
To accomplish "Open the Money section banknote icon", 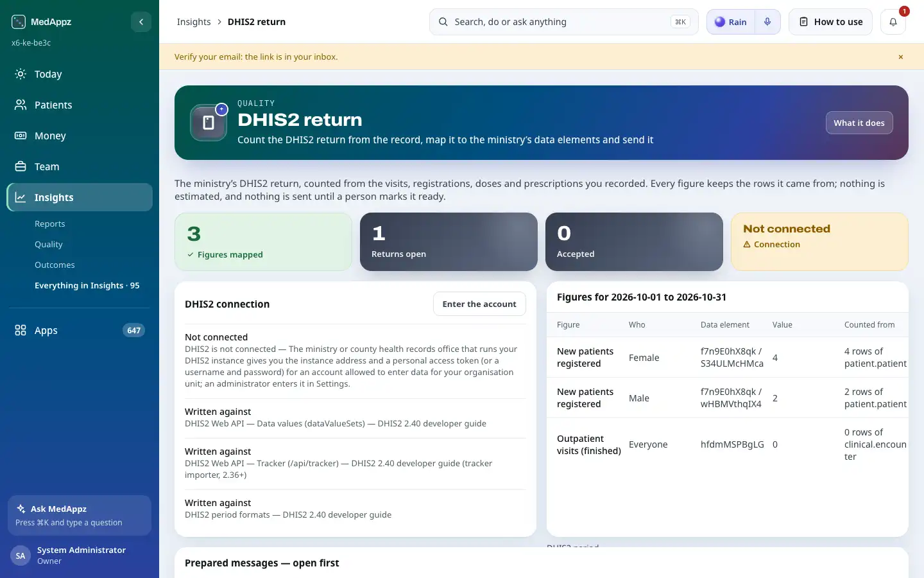I will click(21, 136).
